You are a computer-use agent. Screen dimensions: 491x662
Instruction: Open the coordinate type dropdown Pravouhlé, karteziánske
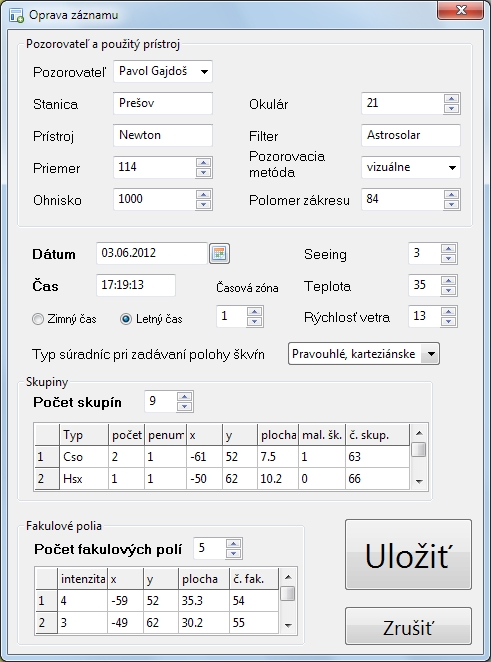[431, 354]
